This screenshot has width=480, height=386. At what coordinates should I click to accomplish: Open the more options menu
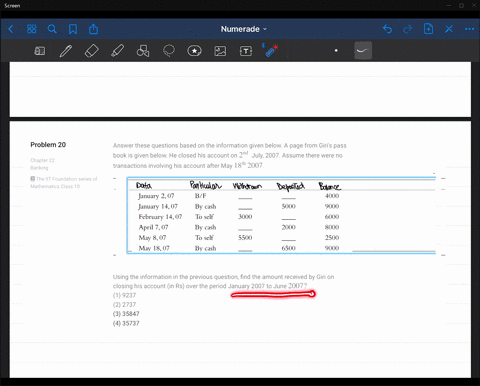coord(470,29)
